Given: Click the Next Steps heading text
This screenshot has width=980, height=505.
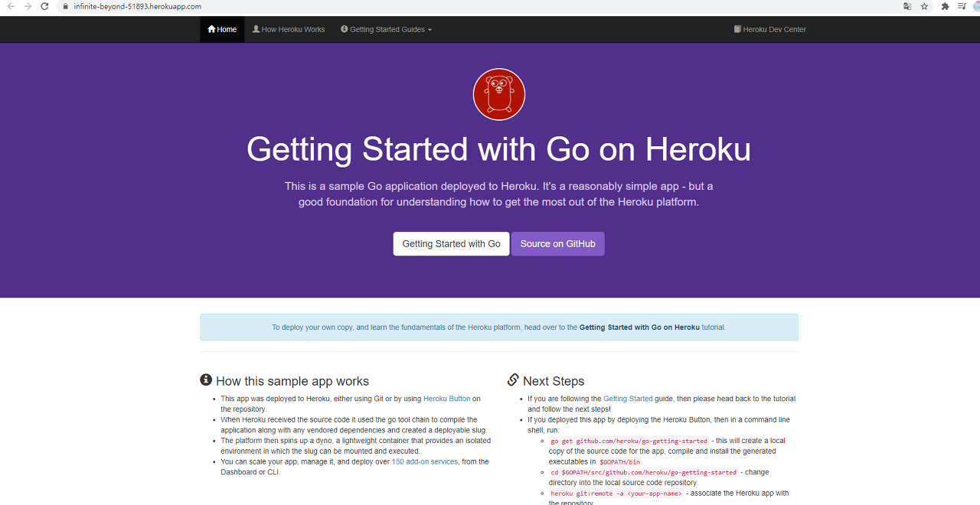Looking at the screenshot, I should coord(554,381).
